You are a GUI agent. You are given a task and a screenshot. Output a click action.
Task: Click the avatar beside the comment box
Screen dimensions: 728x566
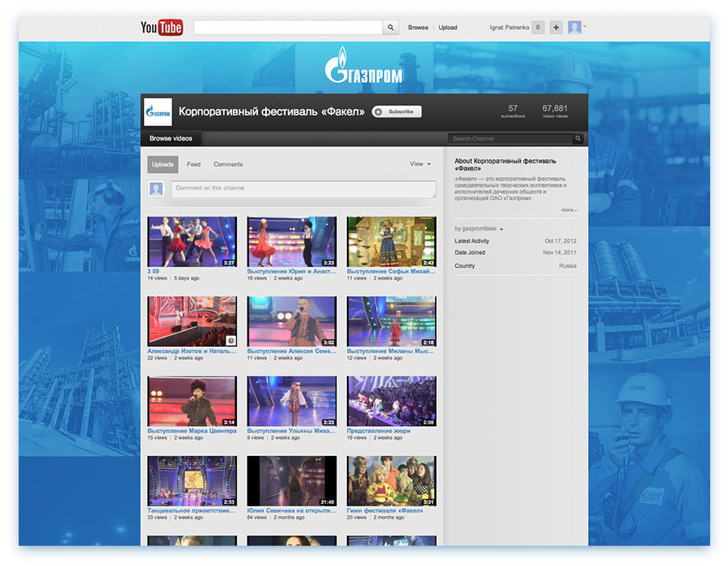coord(156,189)
